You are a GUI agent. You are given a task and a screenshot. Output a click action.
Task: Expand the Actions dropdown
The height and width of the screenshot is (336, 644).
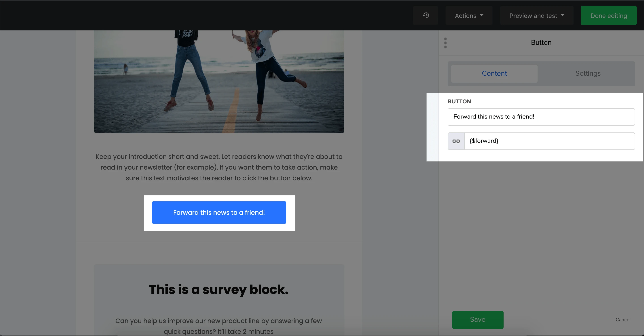[x=469, y=15]
